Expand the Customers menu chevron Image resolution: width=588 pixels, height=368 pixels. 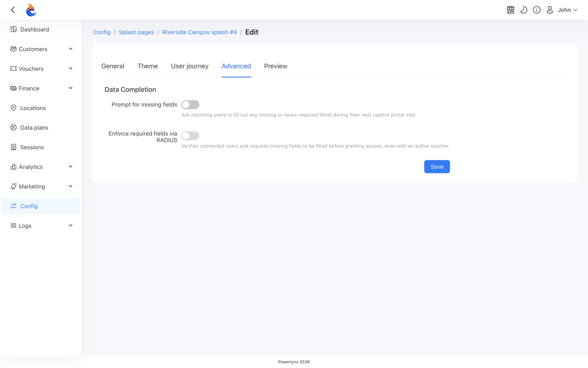coord(71,49)
